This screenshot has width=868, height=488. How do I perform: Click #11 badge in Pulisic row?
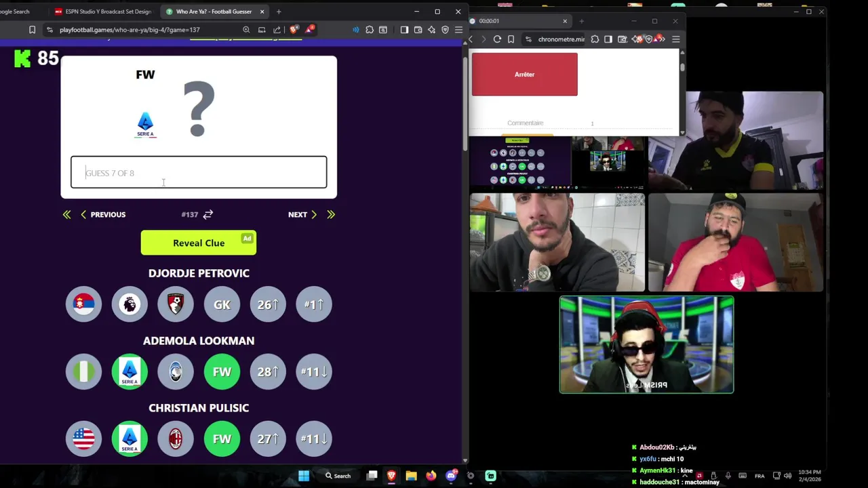pyautogui.click(x=314, y=439)
